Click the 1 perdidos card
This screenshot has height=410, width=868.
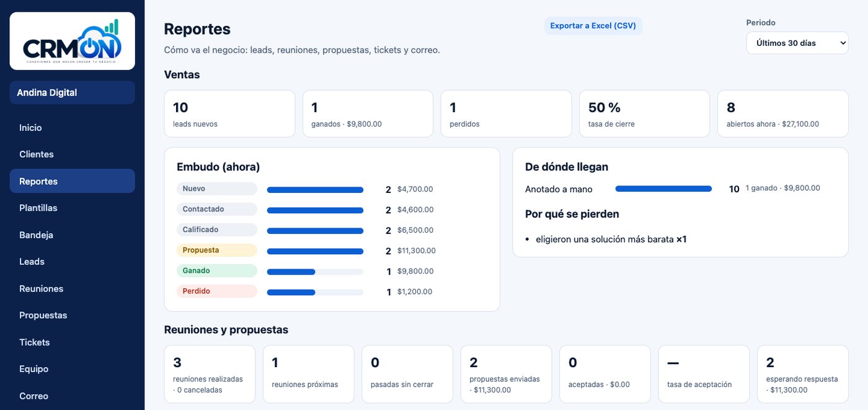[x=506, y=114]
